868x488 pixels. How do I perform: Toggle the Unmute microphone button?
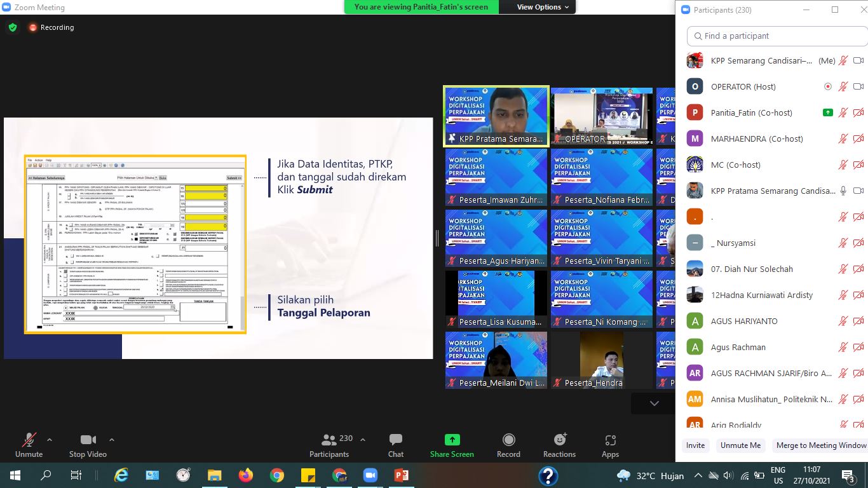(29, 445)
